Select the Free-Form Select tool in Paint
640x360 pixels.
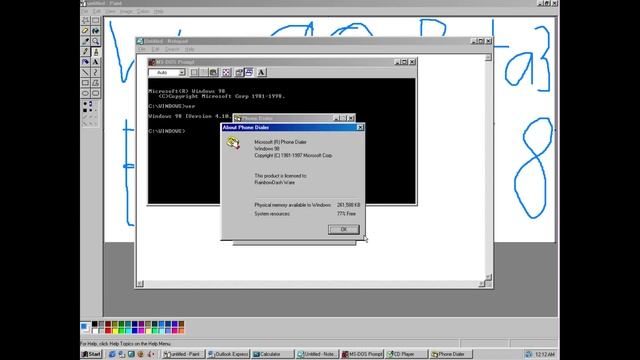click(x=85, y=20)
